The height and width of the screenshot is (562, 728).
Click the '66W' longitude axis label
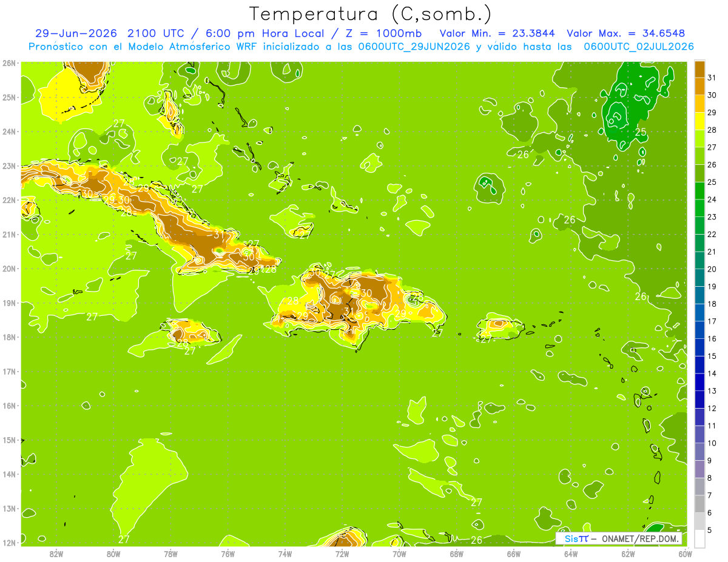[x=513, y=554]
